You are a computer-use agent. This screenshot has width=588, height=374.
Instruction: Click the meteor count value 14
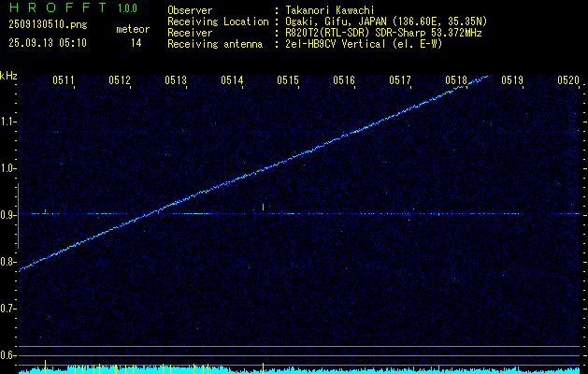coord(136,43)
